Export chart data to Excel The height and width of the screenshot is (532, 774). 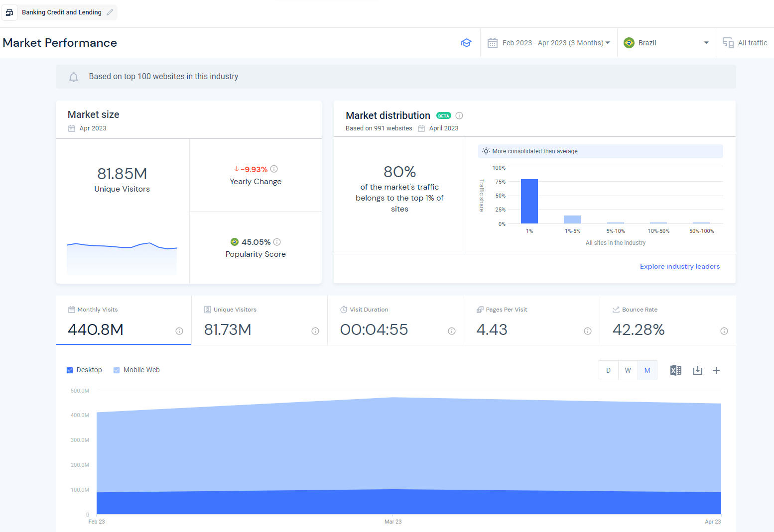coord(676,370)
